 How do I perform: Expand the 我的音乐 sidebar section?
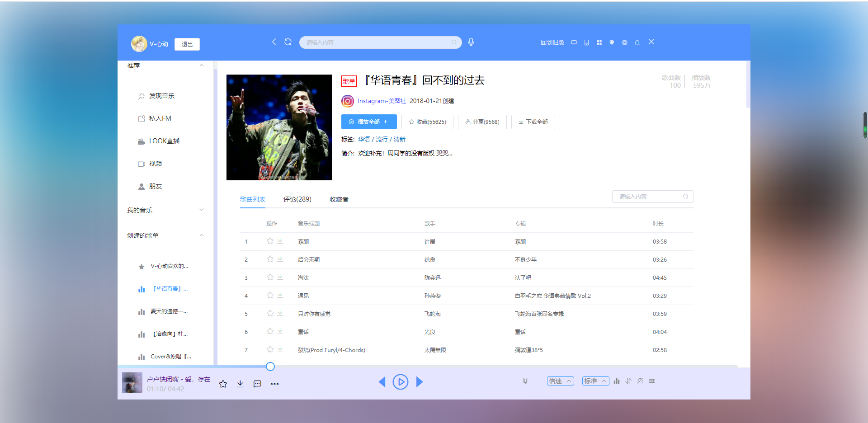(x=202, y=210)
